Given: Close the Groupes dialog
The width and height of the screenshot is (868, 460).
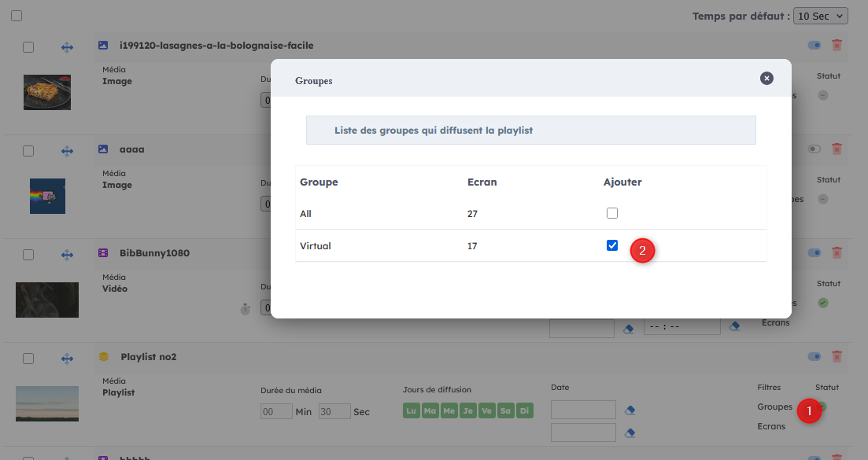Looking at the screenshot, I should pos(766,79).
